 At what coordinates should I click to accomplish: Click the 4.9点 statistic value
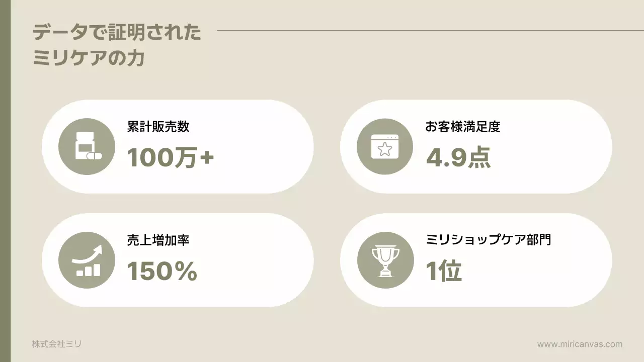click(x=458, y=158)
